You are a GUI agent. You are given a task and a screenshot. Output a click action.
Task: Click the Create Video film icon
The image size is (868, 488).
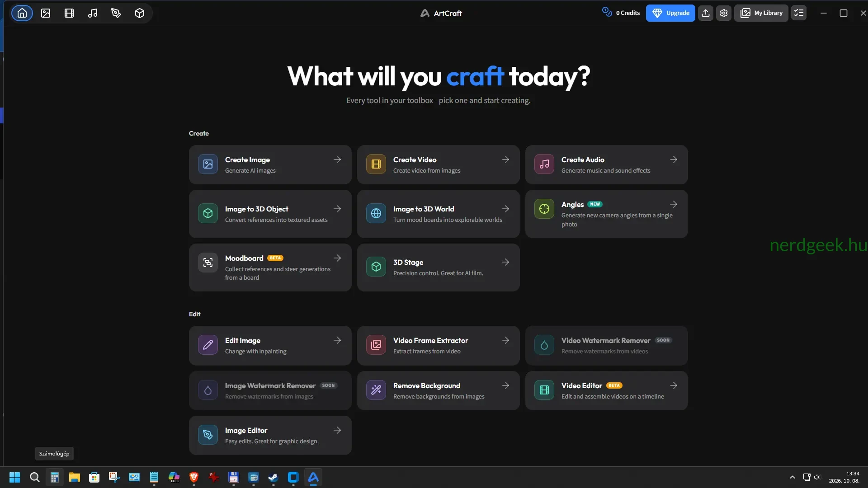pyautogui.click(x=376, y=164)
